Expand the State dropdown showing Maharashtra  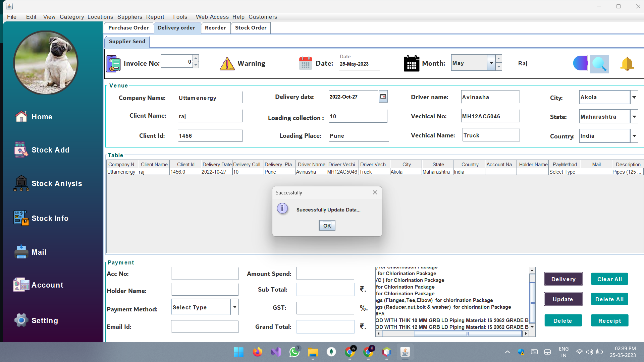click(634, 116)
